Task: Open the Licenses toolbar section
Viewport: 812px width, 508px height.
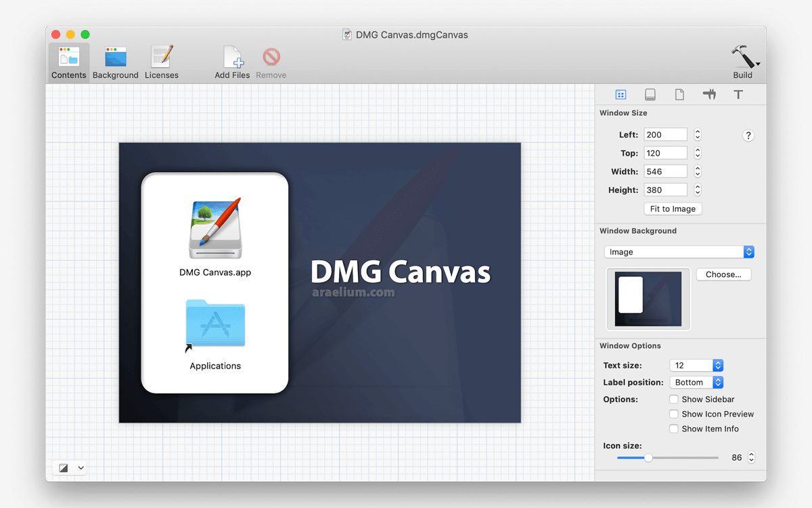Action: tap(162, 62)
